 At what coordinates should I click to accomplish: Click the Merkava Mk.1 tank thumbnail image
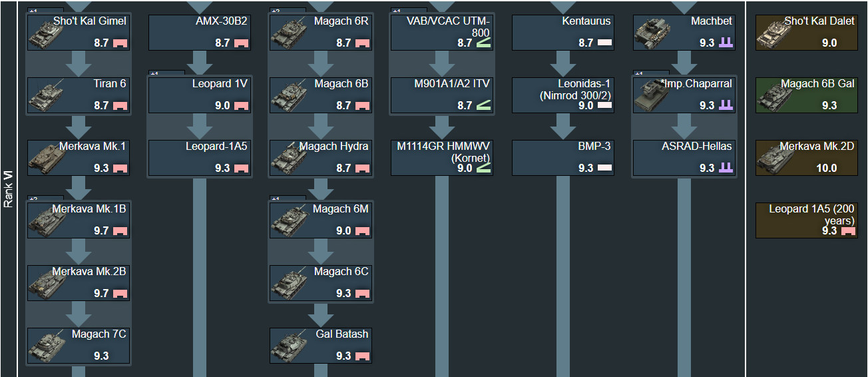pyautogui.click(x=47, y=158)
